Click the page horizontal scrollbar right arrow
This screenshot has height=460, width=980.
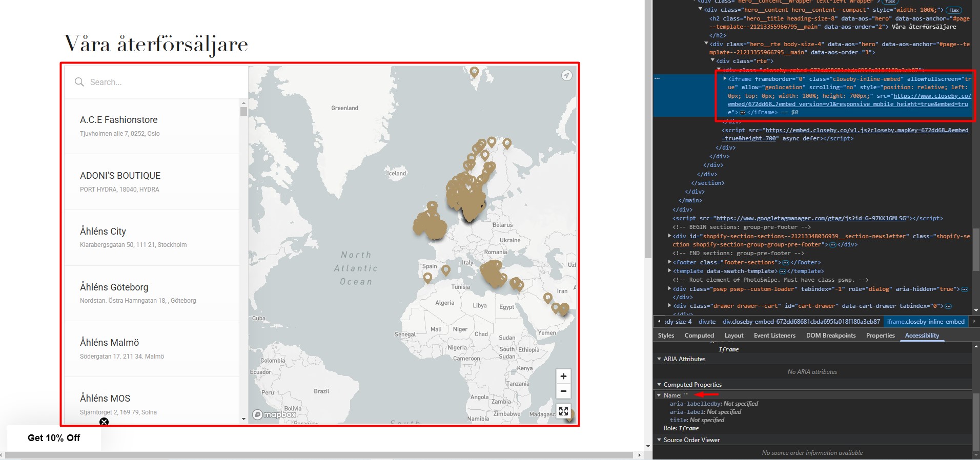639,455
